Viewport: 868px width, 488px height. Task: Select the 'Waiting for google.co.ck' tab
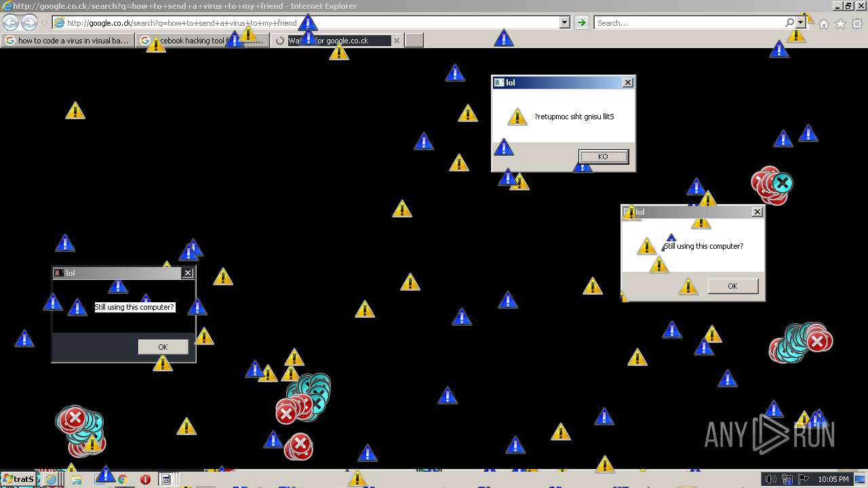pyautogui.click(x=338, y=41)
